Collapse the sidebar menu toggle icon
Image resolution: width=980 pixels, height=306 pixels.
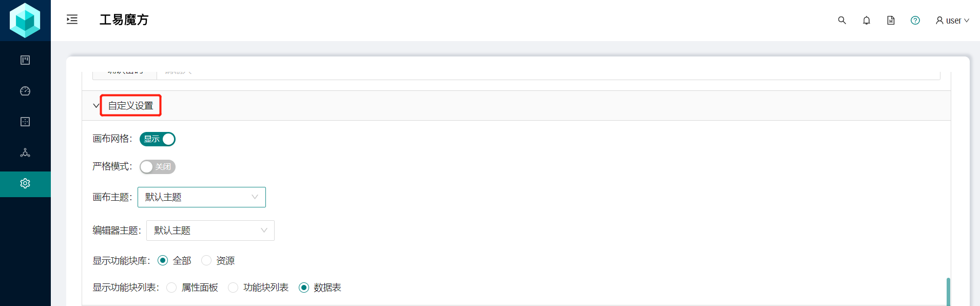click(72, 20)
